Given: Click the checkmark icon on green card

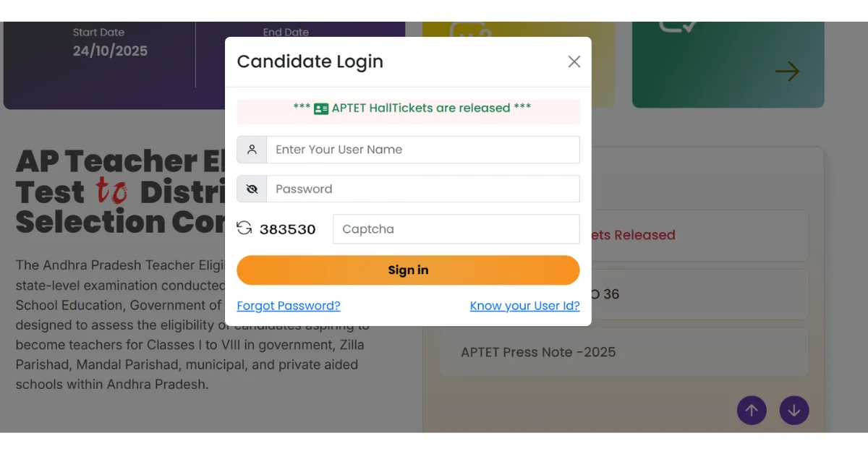Looking at the screenshot, I should (678, 27).
